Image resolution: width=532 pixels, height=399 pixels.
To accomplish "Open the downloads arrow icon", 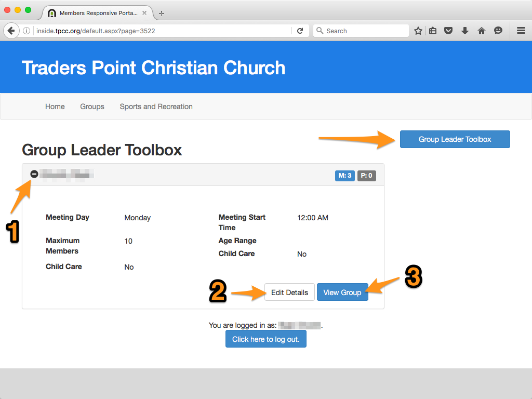I will pos(465,31).
